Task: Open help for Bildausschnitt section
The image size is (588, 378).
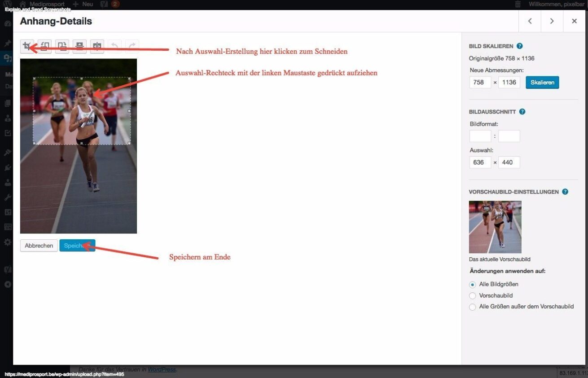Action: tap(522, 112)
